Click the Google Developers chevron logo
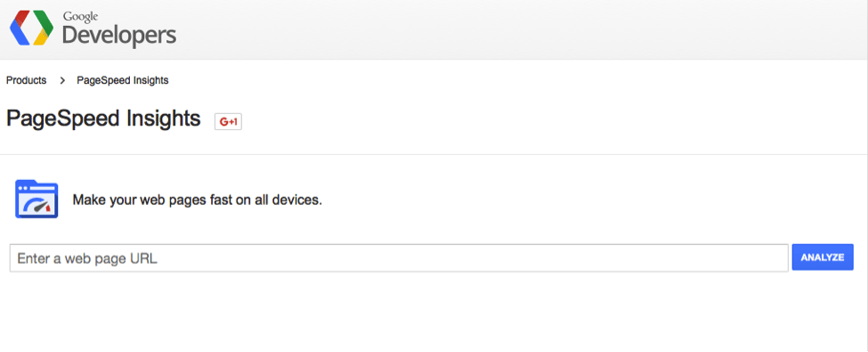The image size is (868, 352). 31,28
